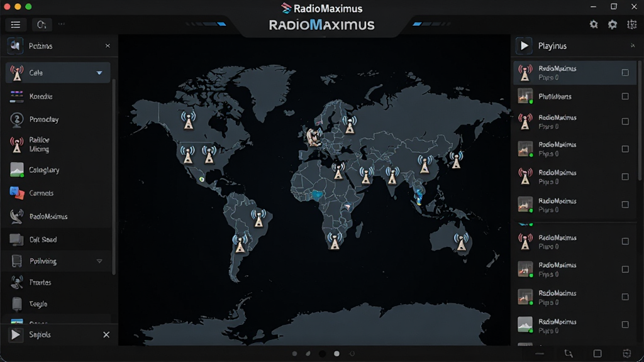
Task: Open the Promoclay sidebar item
Action: tap(58, 119)
